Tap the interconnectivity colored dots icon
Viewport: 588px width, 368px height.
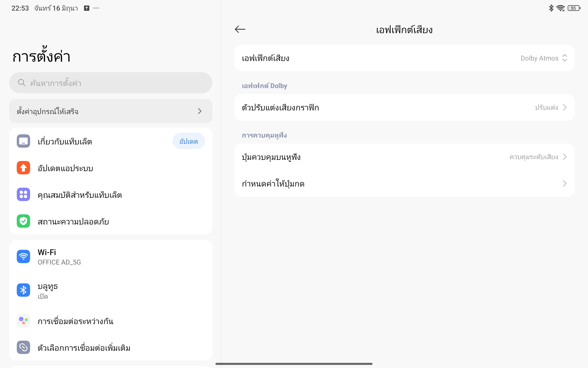(x=23, y=321)
